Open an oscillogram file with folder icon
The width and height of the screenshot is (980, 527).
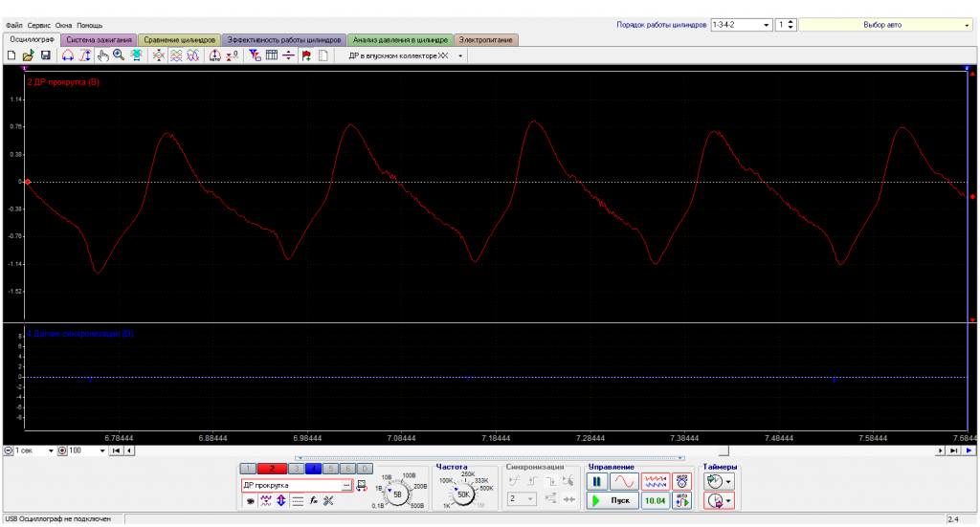pyautogui.click(x=28, y=55)
